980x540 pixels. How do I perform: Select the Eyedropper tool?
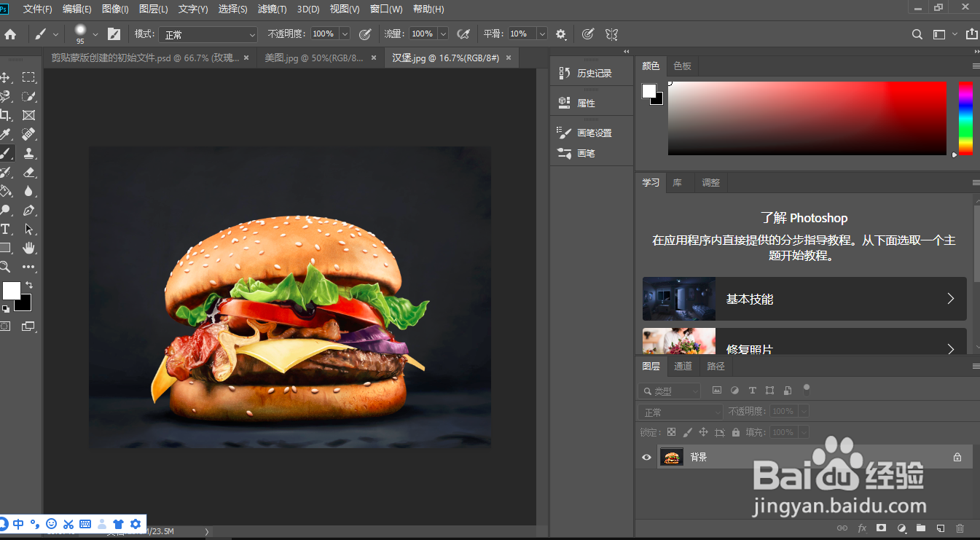5,134
